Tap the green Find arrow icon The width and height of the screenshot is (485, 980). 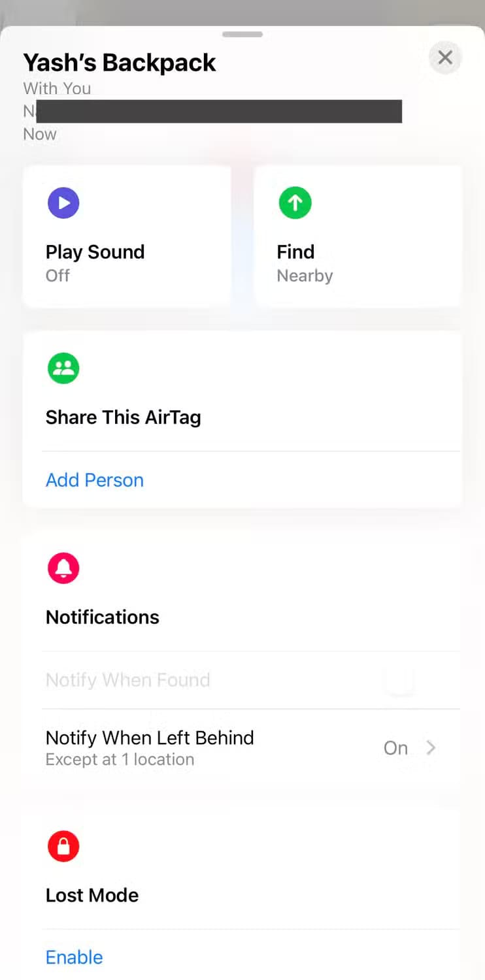pos(295,203)
